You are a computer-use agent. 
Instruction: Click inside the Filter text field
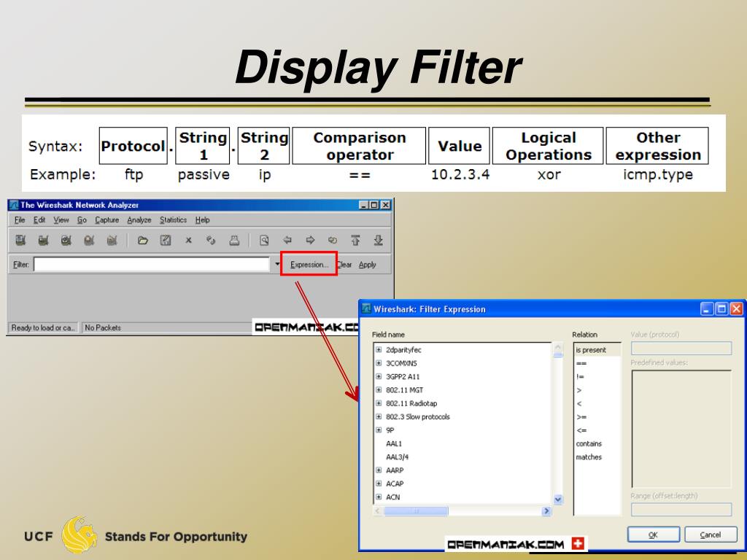pyautogui.click(x=152, y=264)
